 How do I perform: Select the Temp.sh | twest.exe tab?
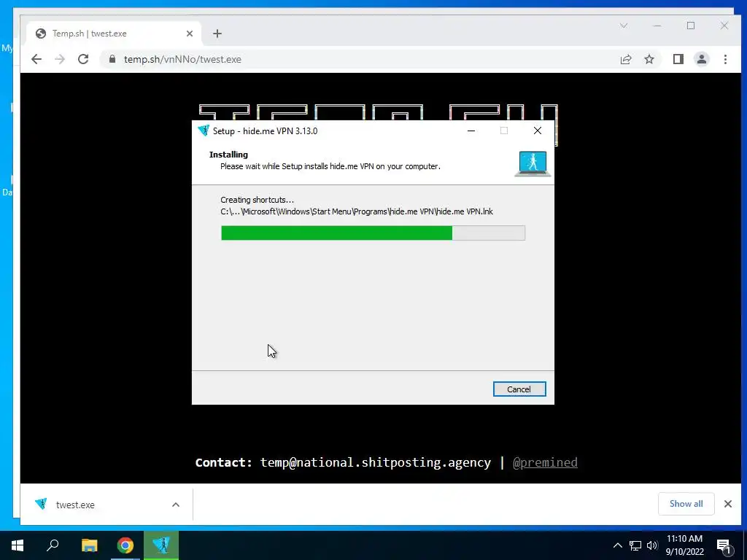point(115,34)
